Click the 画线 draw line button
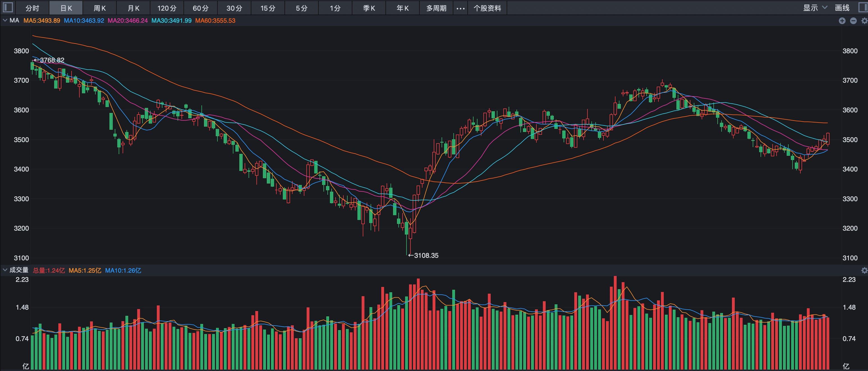This screenshot has height=371, width=868. tap(842, 8)
